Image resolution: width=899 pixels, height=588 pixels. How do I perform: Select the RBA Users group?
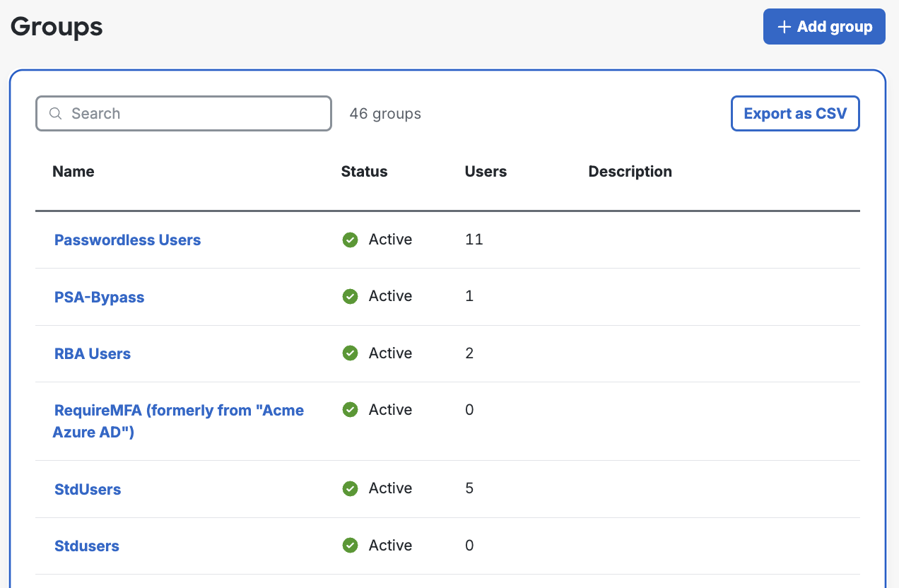(93, 354)
